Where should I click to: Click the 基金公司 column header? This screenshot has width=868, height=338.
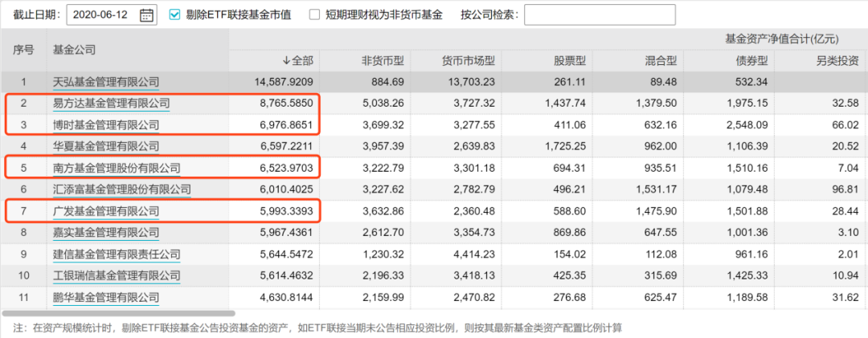pos(74,50)
